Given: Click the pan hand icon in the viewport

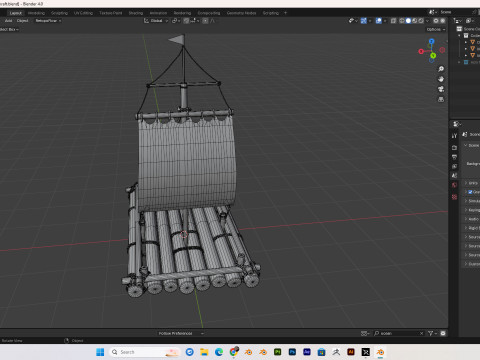Looking at the screenshot, I should click(441, 79).
